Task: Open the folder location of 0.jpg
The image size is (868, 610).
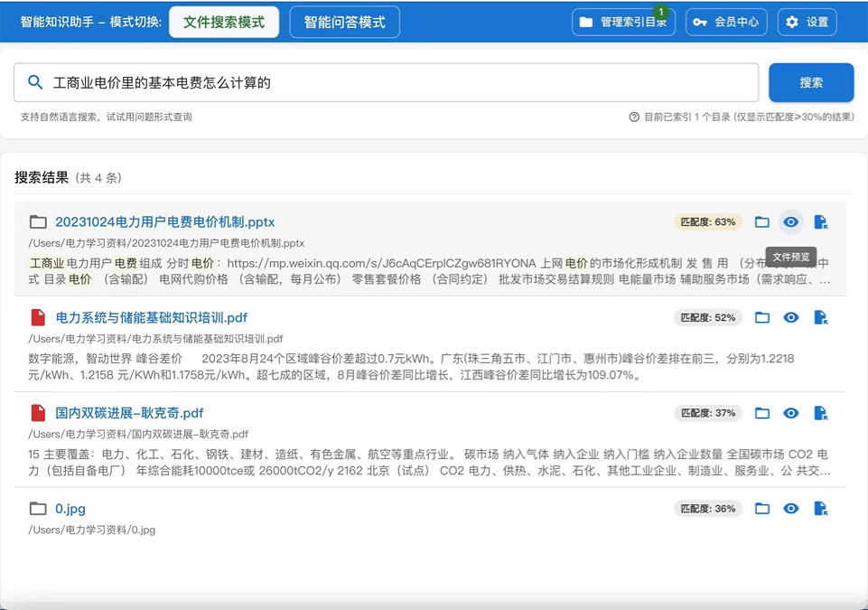Action: (762, 508)
